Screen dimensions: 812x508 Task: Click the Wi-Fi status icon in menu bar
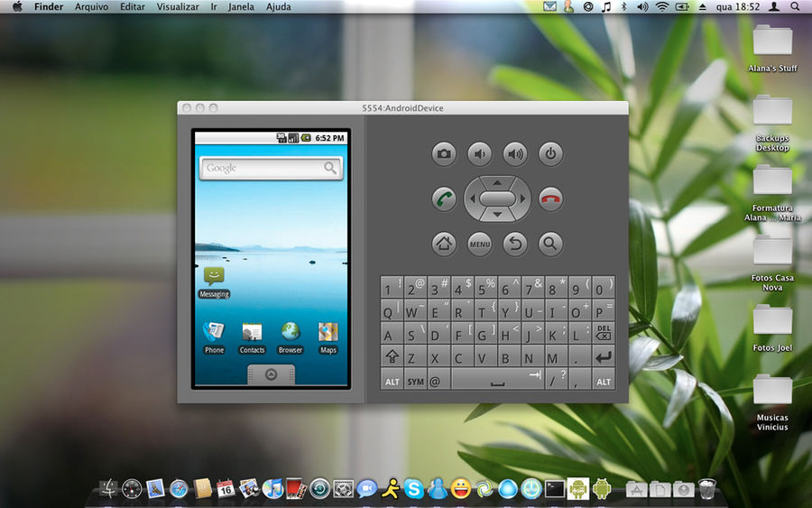(662, 6)
